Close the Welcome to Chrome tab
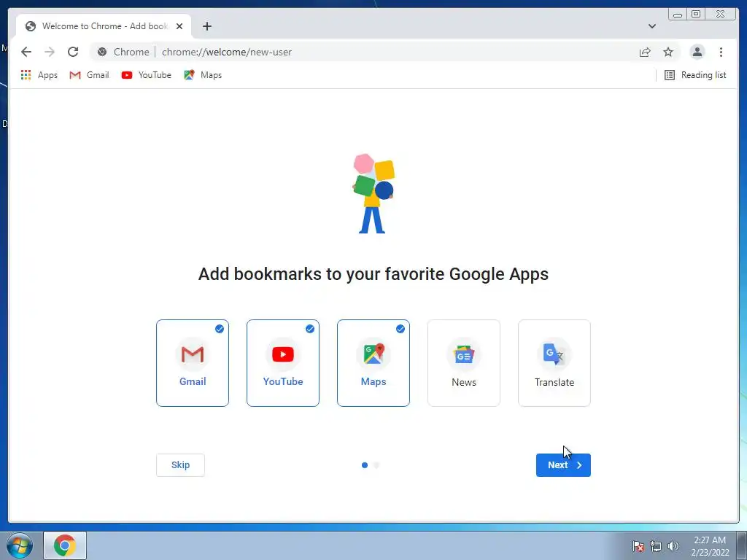 179,26
